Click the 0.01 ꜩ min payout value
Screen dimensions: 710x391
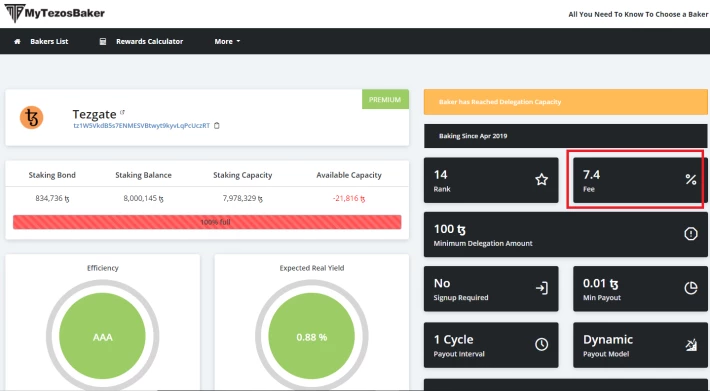(600, 283)
